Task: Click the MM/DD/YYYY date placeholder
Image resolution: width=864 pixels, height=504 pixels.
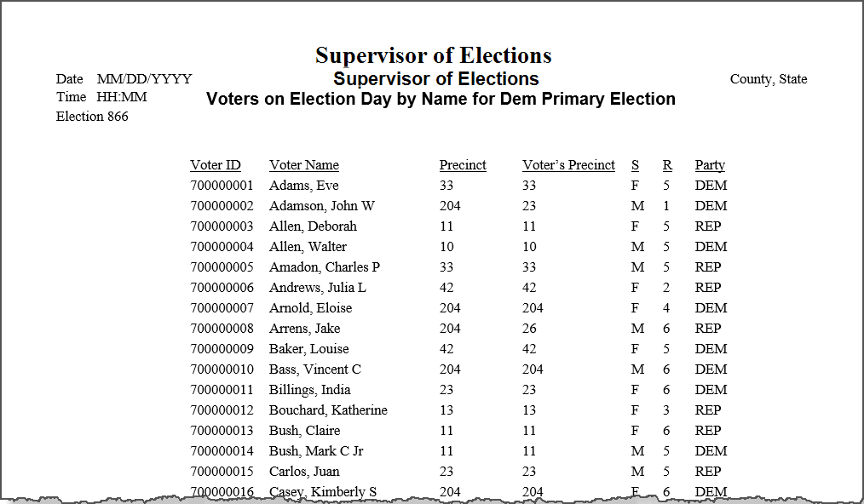Action: tap(144, 79)
